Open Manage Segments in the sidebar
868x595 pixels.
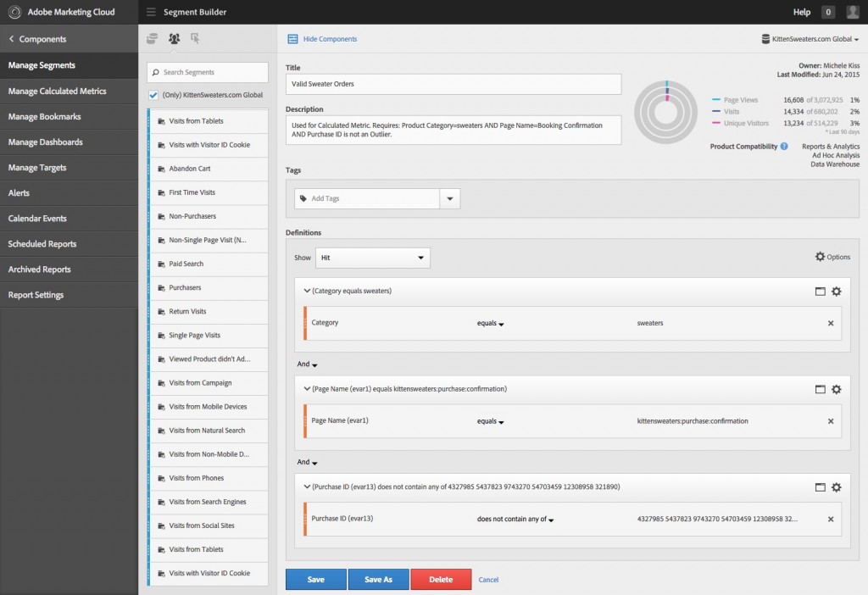point(69,65)
